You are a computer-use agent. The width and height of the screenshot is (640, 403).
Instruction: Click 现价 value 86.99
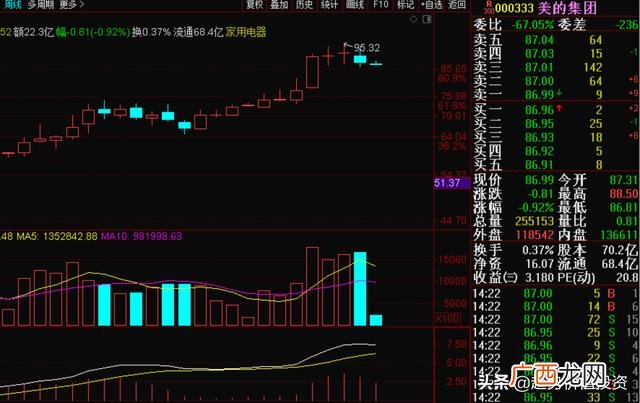coord(539,180)
